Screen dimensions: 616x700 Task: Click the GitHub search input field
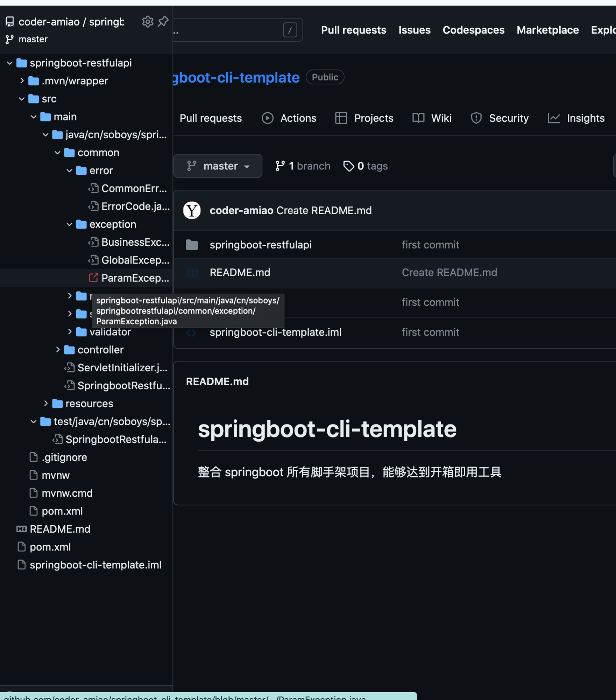[x=238, y=30]
